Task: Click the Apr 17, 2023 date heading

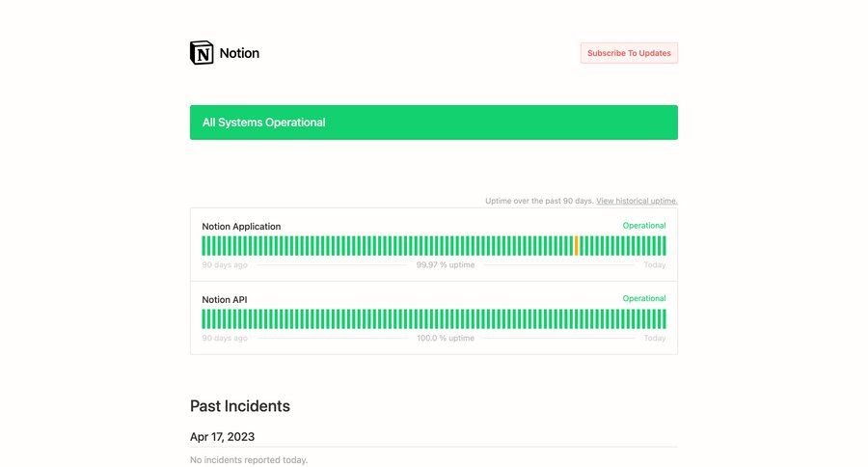Action: point(222,436)
